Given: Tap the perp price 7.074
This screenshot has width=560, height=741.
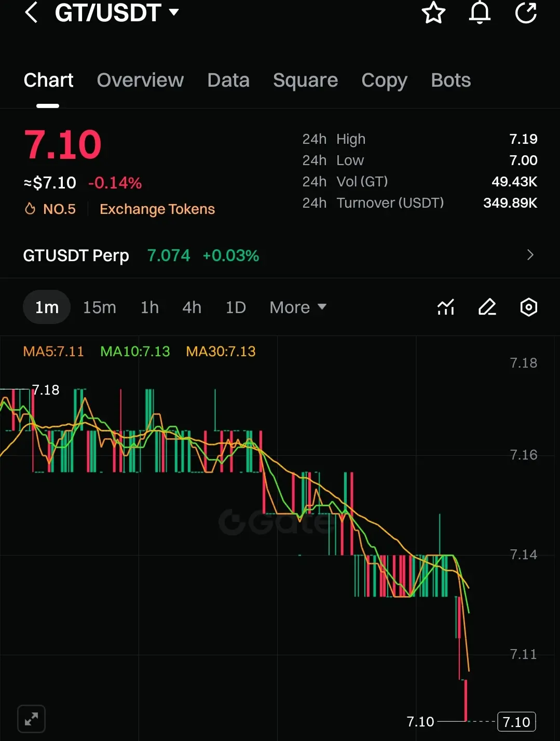Looking at the screenshot, I should 169,255.
